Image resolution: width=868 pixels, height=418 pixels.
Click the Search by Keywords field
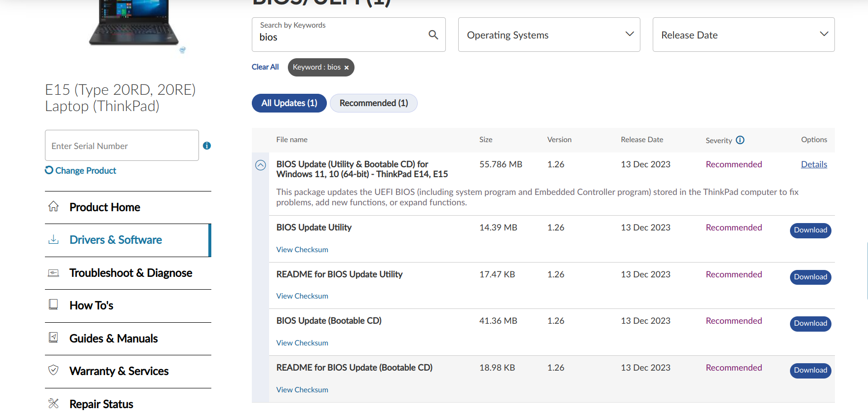(349, 35)
